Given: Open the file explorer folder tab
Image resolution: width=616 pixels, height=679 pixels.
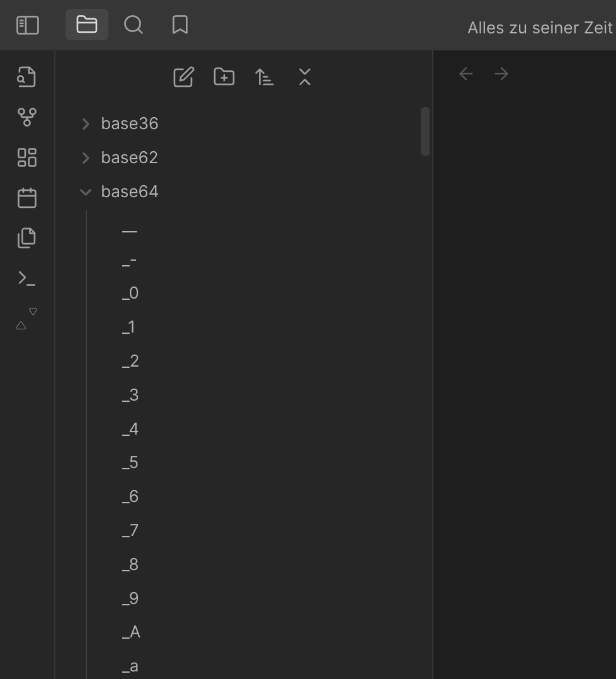Looking at the screenshot, I should point(86,25).
